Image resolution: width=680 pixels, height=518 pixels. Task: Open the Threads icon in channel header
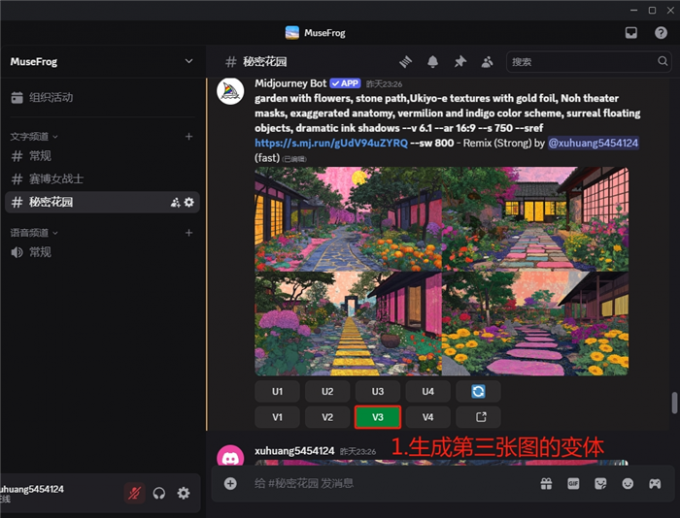pos(406,62)
